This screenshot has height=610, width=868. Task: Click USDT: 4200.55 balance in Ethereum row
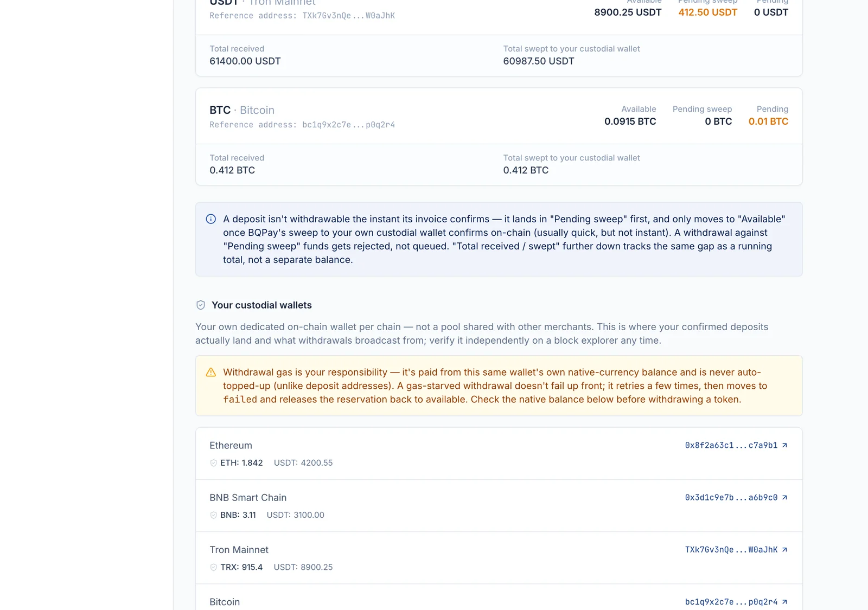click(303, 463)
